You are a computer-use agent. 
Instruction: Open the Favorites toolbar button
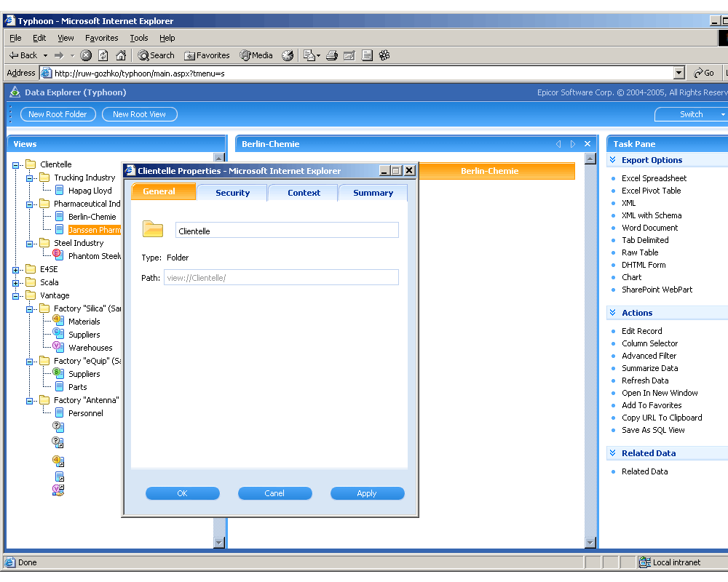coord(207,55)
